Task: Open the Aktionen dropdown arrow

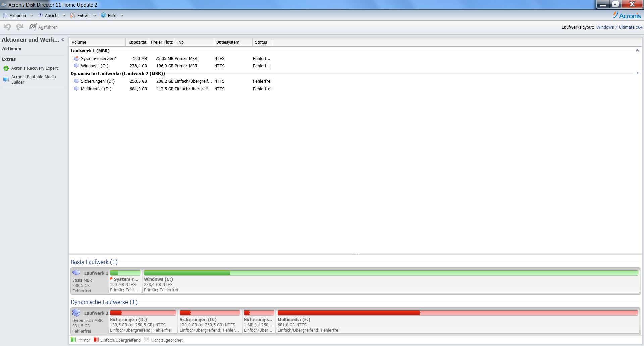Action: coord(32,16)
